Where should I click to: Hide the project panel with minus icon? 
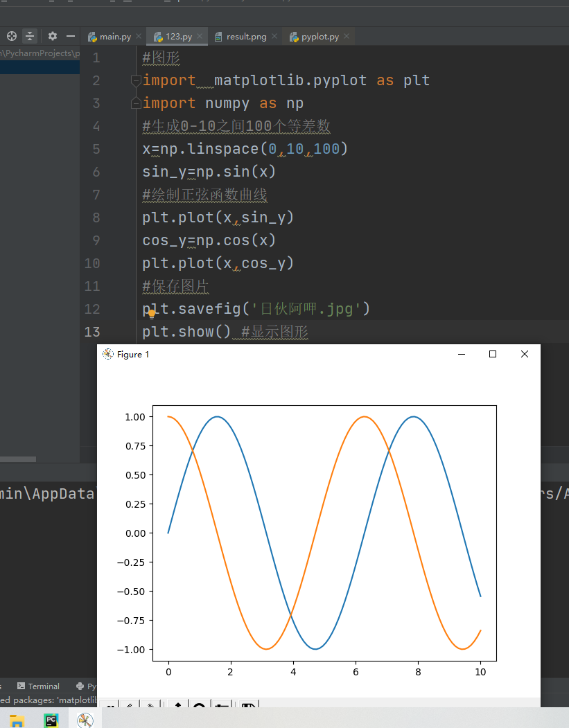[x=71, y=36]
